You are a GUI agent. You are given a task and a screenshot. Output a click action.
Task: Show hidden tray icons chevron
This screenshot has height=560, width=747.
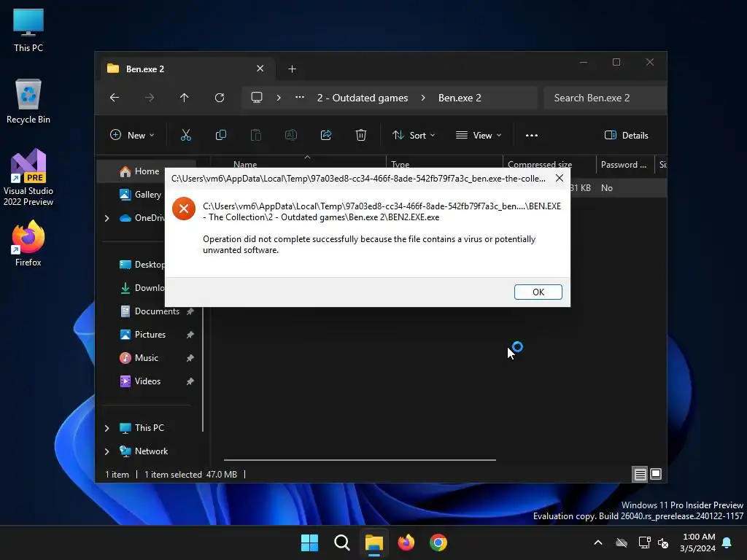(598, 542)
